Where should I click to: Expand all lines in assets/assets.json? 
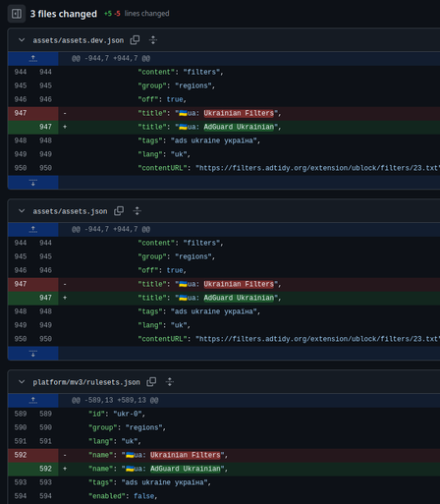(137, 211)
